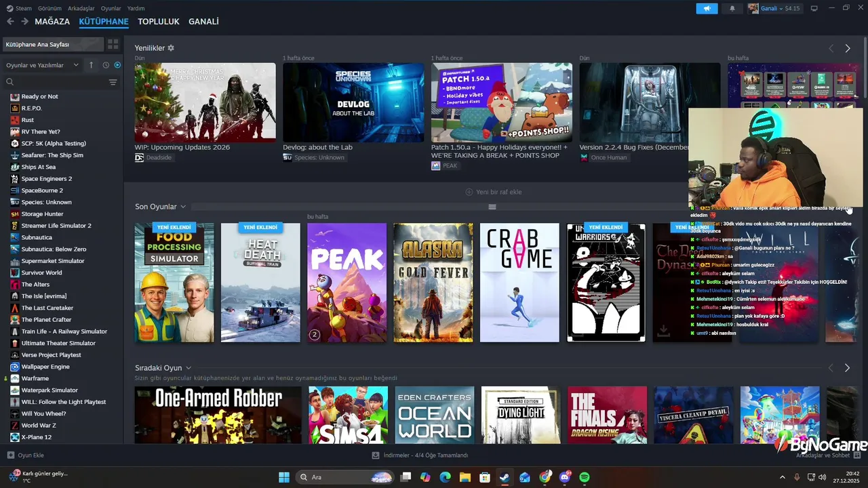Open PEAK game cover
Image resolution: width=868 pixels, height=488 pixels.
(x=347, y=283)
